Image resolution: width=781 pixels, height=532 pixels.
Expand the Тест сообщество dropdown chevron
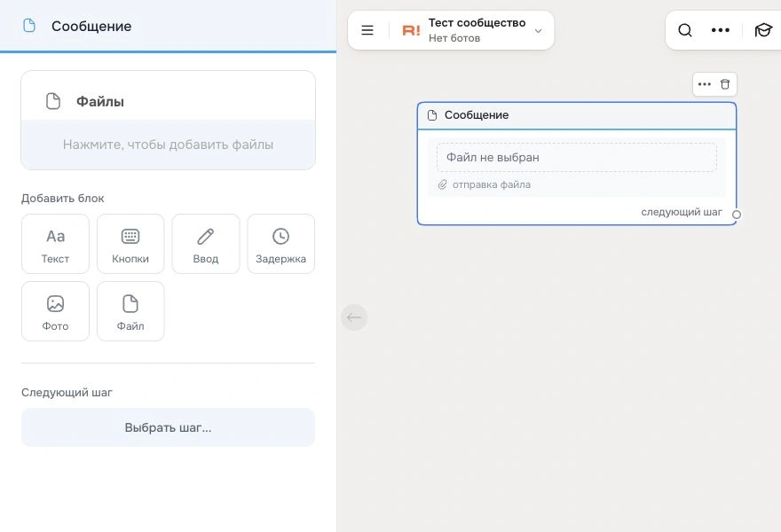click(x=538, y=31)
